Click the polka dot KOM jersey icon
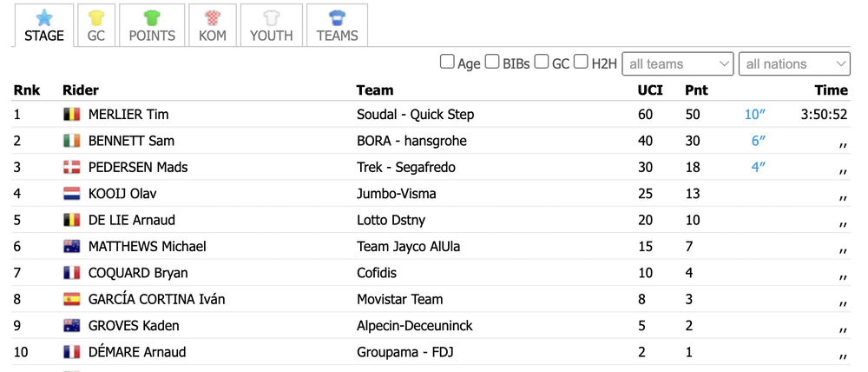 (x=213, y=17)
